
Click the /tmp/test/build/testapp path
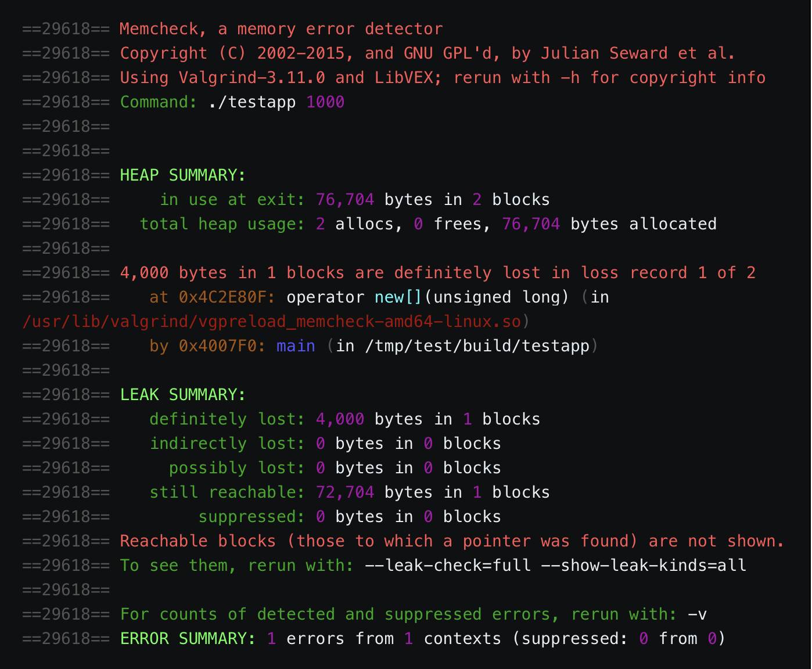click(477, 346)
